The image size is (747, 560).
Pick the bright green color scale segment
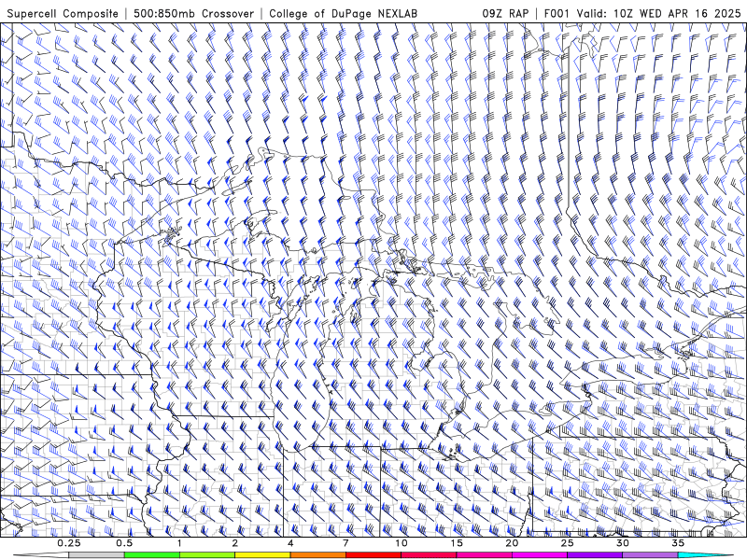[x=152, y=555]
